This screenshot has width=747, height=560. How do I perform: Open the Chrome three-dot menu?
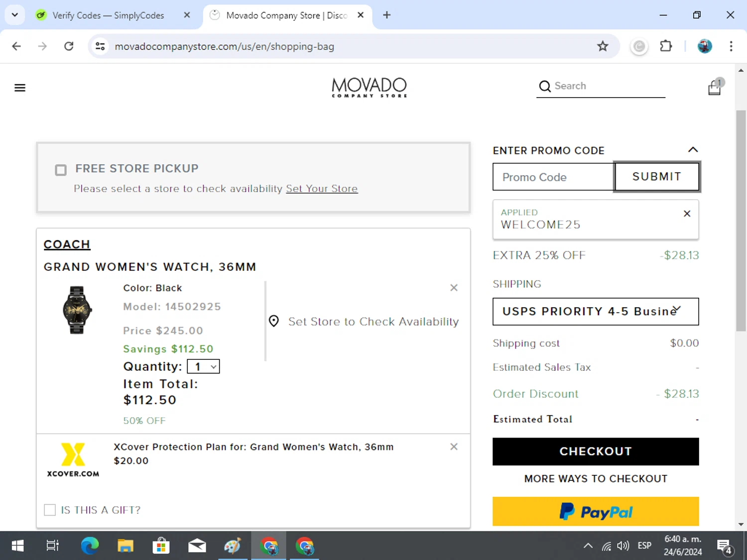731,46
